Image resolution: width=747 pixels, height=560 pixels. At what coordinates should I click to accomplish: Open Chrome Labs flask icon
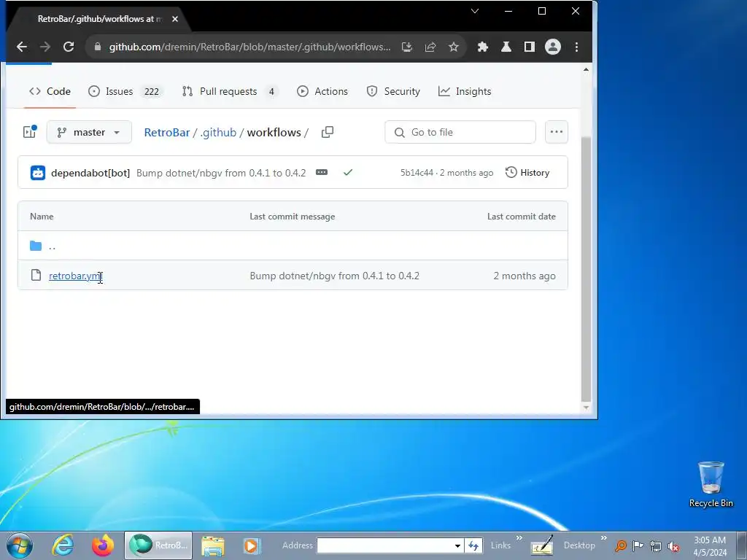(506, 47)
